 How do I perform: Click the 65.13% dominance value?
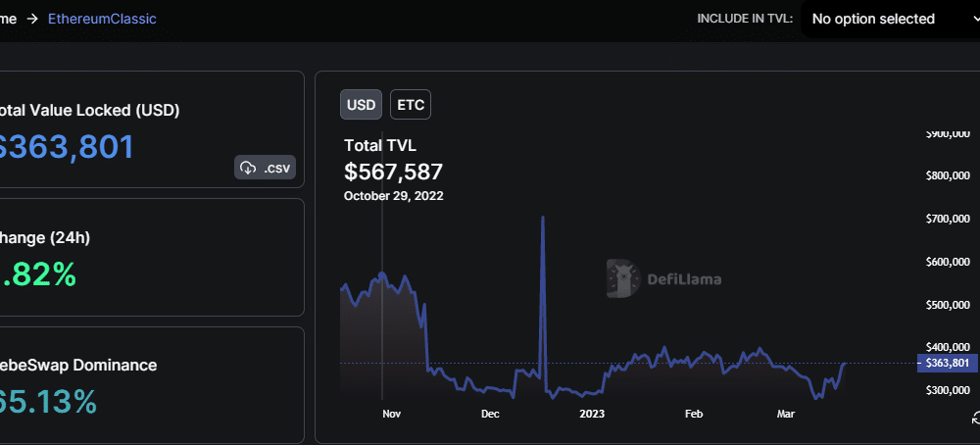point(48,402)
